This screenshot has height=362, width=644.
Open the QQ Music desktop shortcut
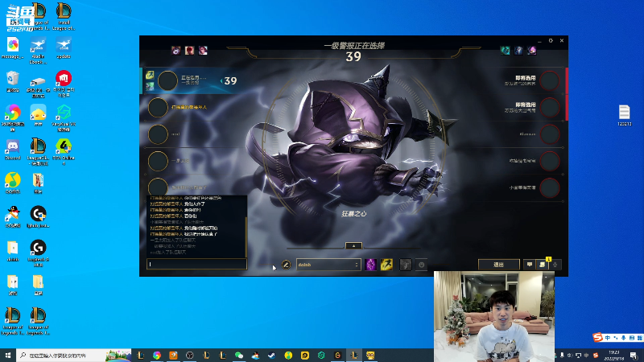point(13,183)
